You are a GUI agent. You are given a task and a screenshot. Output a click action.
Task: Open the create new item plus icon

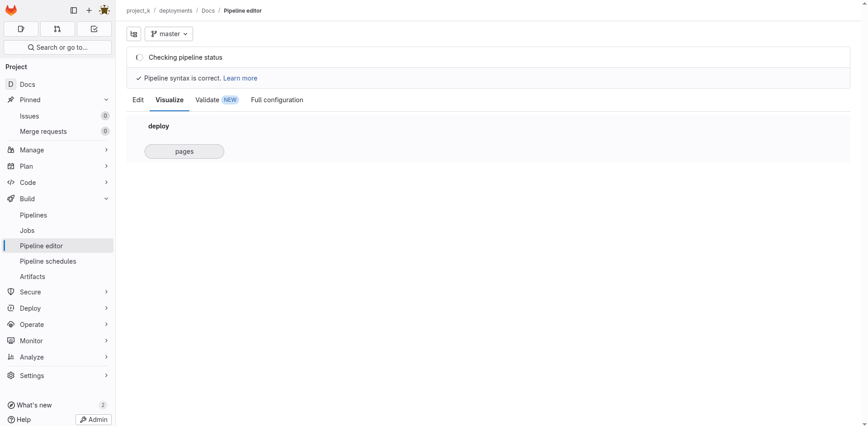point(89,10)
